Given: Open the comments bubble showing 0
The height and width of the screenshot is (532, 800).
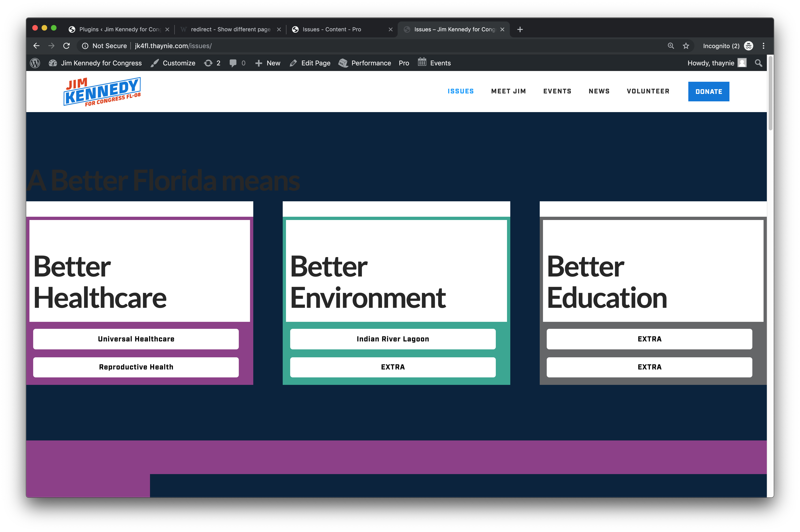Looking at the screenshot, I should (237, 63).
